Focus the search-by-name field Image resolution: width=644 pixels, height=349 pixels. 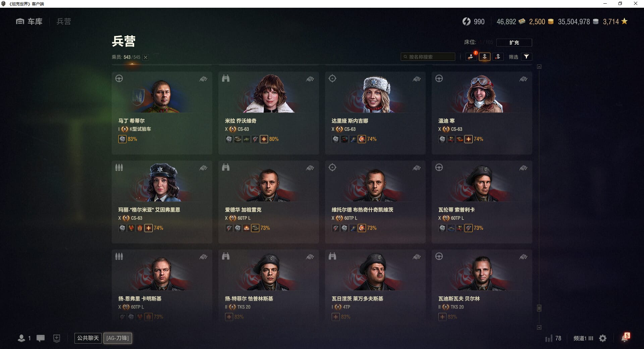pyautogui.click(x=428, y=57)
